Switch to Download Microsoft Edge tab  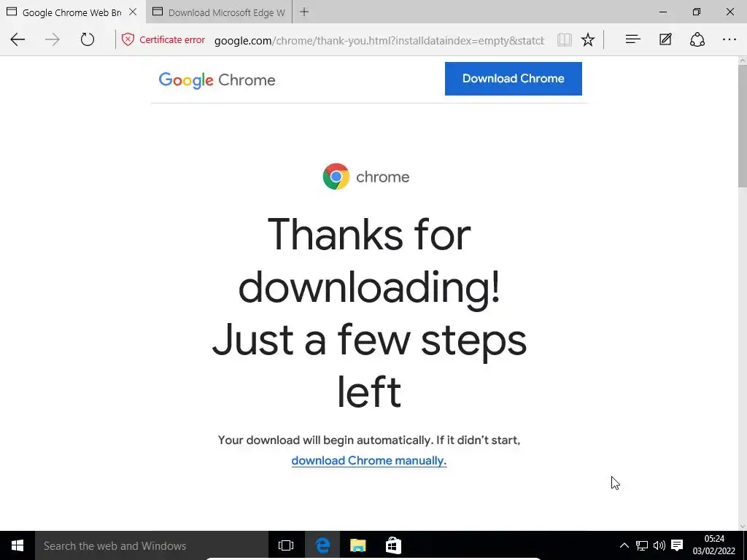(219, 12)
